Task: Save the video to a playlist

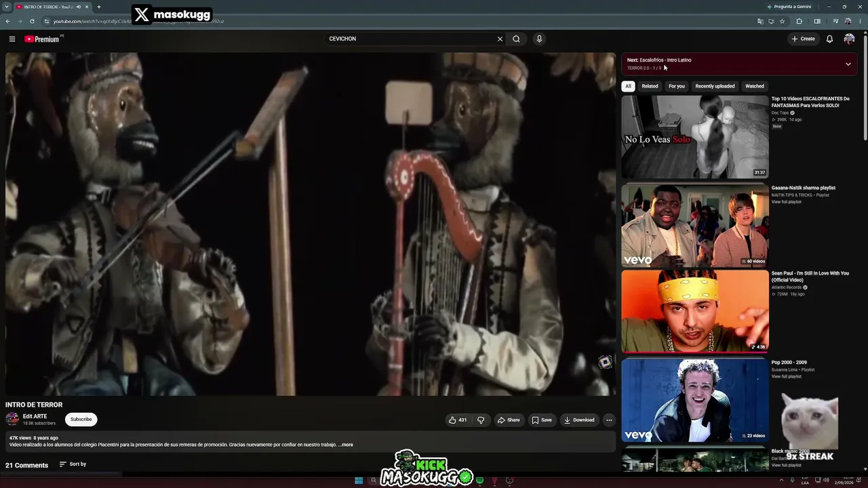Action: 541,420
